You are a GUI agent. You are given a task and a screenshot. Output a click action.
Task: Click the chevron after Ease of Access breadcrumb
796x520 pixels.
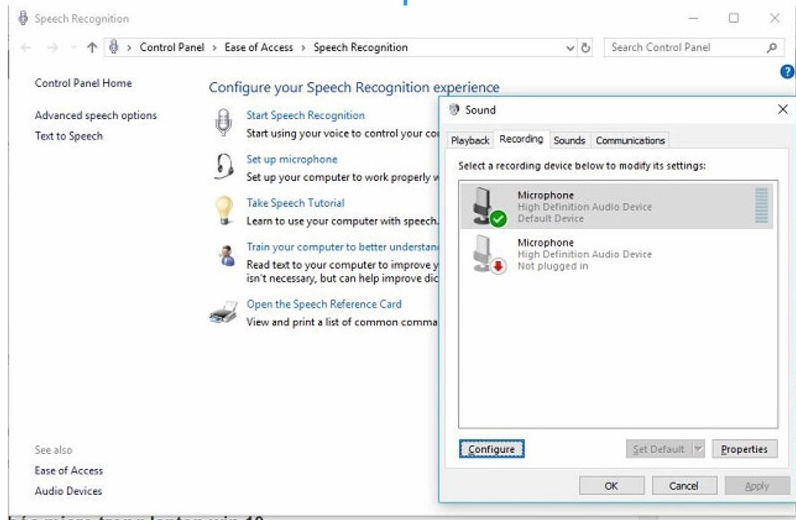305,47
